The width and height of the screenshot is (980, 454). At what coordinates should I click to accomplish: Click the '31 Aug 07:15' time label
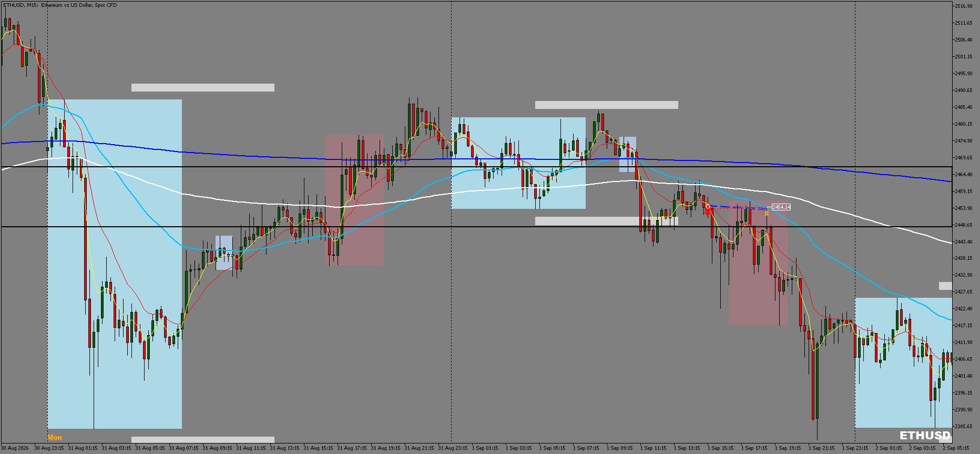183,448
